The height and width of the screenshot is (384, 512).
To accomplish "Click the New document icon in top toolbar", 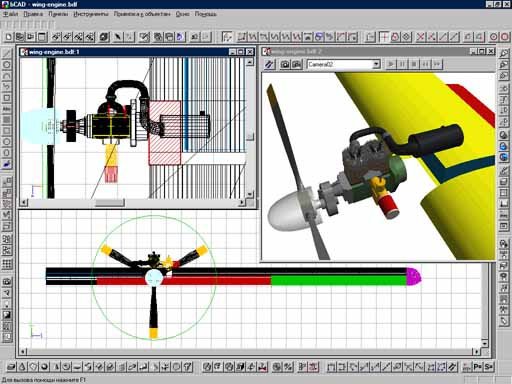I will click(8, 37).
